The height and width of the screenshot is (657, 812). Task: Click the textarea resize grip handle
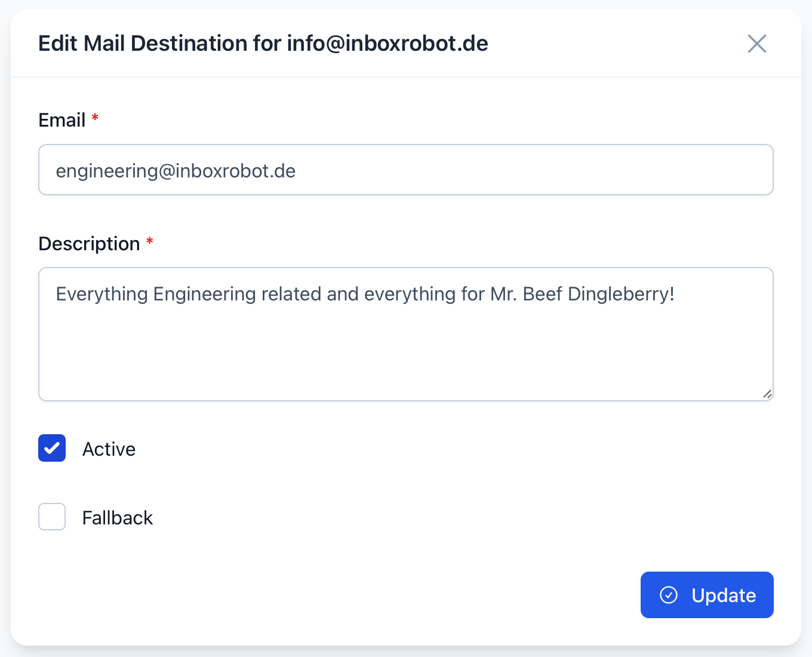767,394
